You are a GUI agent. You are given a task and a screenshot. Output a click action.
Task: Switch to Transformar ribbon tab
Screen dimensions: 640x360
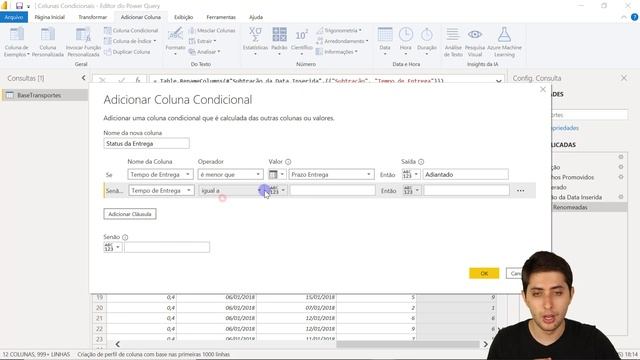coord(93,17)
